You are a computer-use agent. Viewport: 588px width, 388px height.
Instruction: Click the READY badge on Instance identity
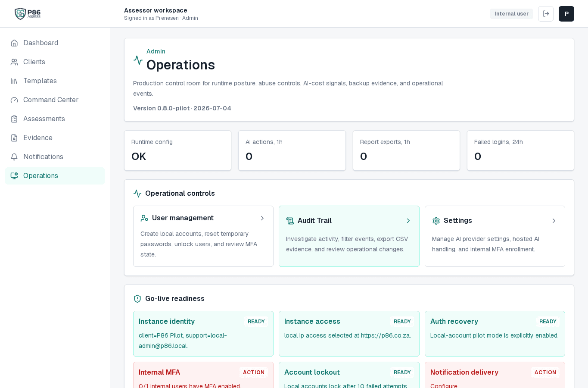click(x=256, y=322)
